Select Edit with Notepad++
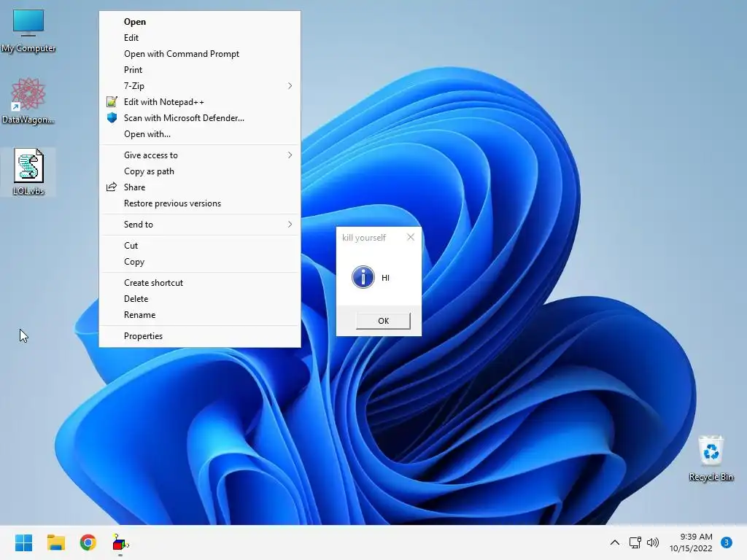This screenshot has width=747, height=560. coord(200,102)
